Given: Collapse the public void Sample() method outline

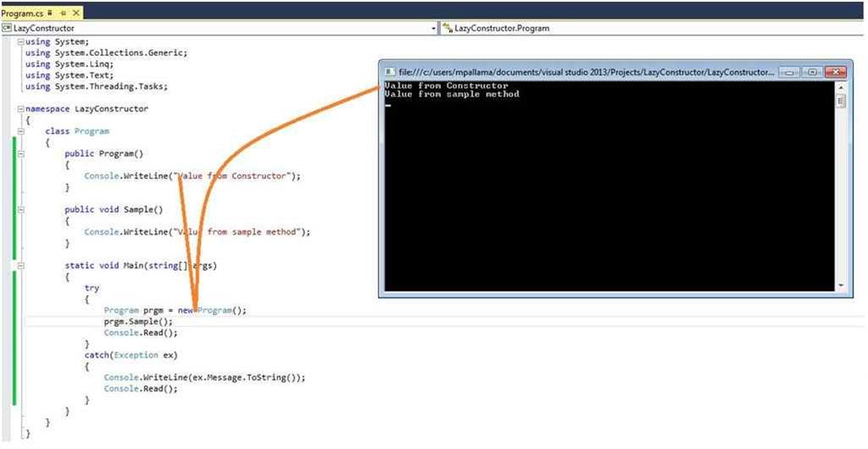Looking at the screenshot, I should click(x=21, y=209).
